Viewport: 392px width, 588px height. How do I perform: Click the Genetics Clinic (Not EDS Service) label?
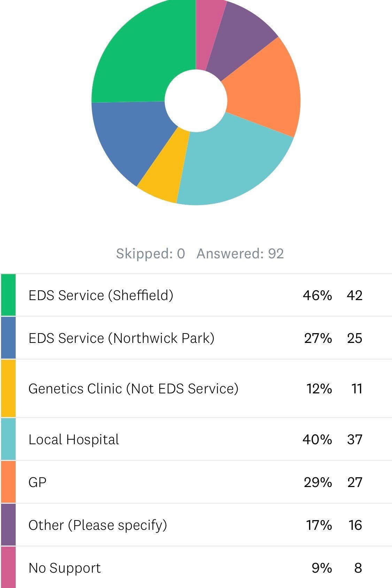coord(133,389)
